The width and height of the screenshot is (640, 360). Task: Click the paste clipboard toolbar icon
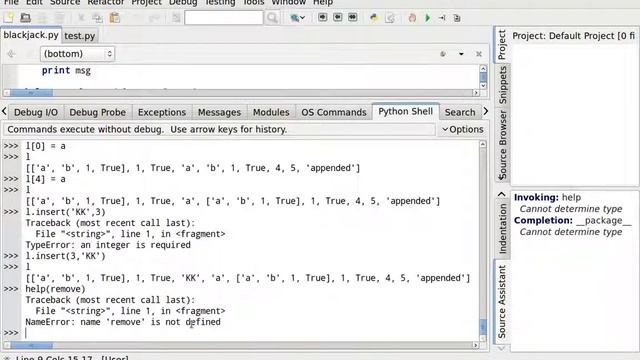point(115,18)
